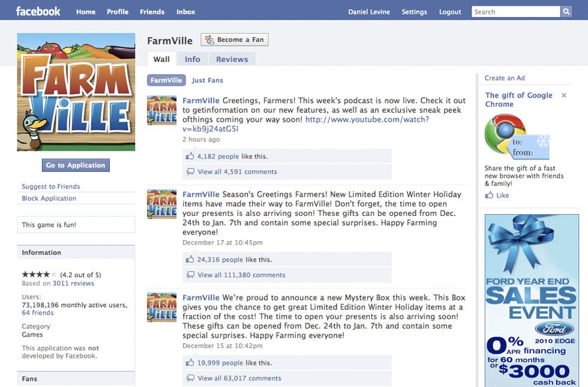Click the Facebook logo

tap(38, 11)
